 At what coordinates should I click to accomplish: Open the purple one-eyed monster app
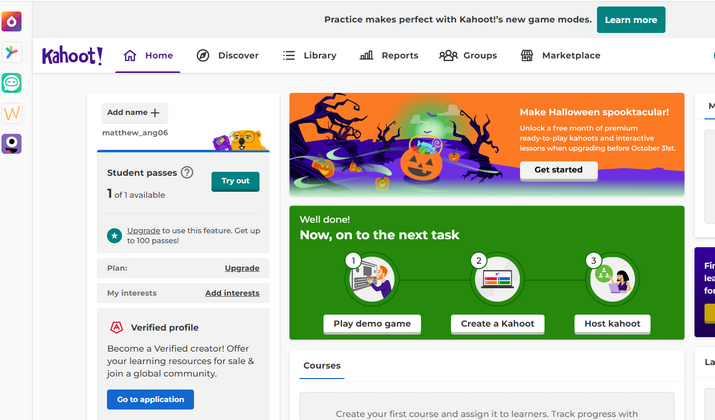click(x=11, y=144)
